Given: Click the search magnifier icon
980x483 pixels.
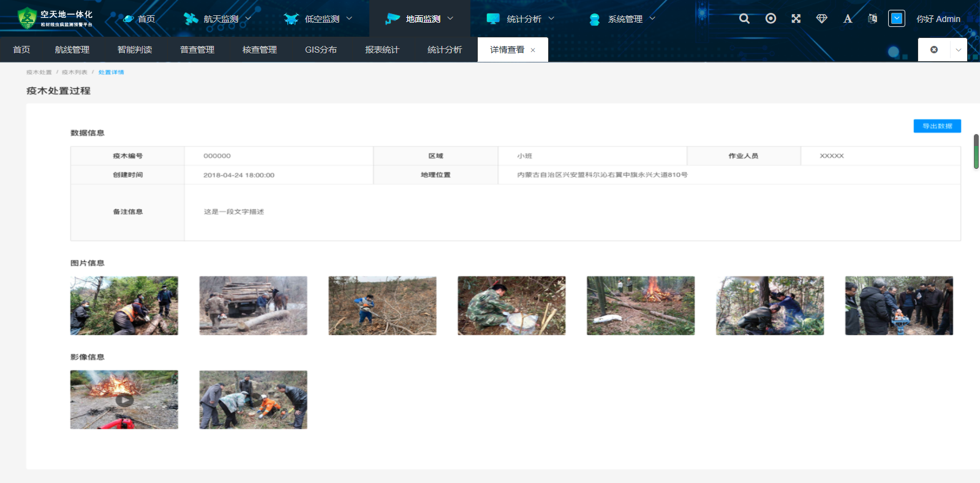Looking at the screenshot, I should pos(744,18).
